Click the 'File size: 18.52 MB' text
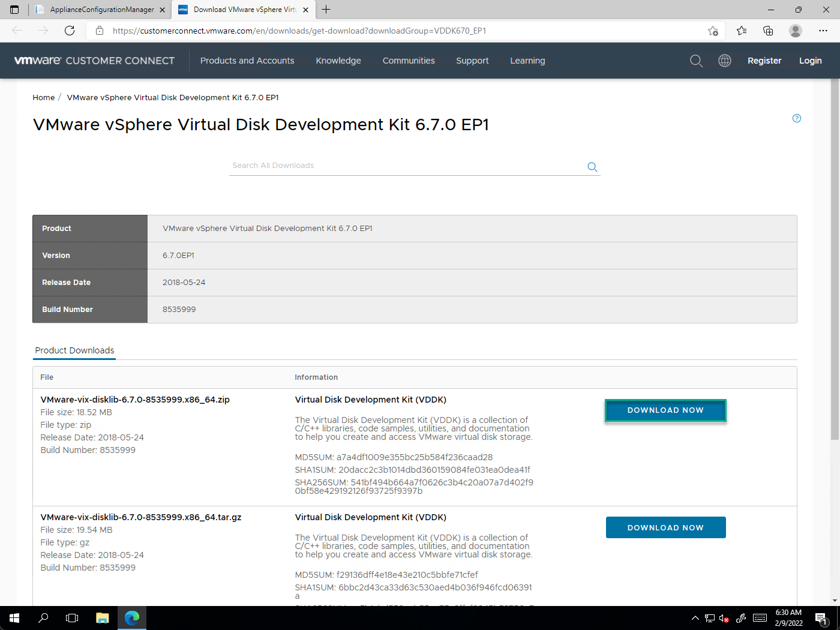The image size is (840, 630). click(x=76, y=412)
